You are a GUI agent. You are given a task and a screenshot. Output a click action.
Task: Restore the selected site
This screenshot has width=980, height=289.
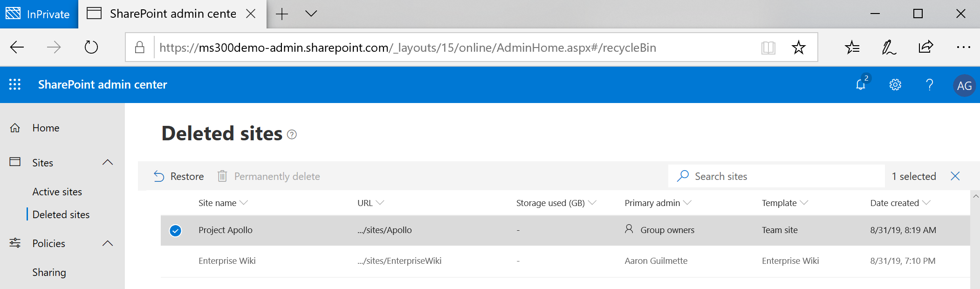[x=179, y=176]
